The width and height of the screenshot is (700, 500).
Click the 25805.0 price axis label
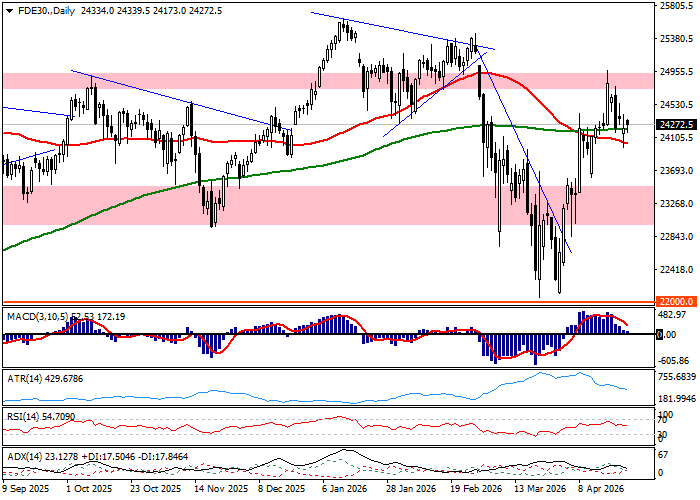(676, 6)
